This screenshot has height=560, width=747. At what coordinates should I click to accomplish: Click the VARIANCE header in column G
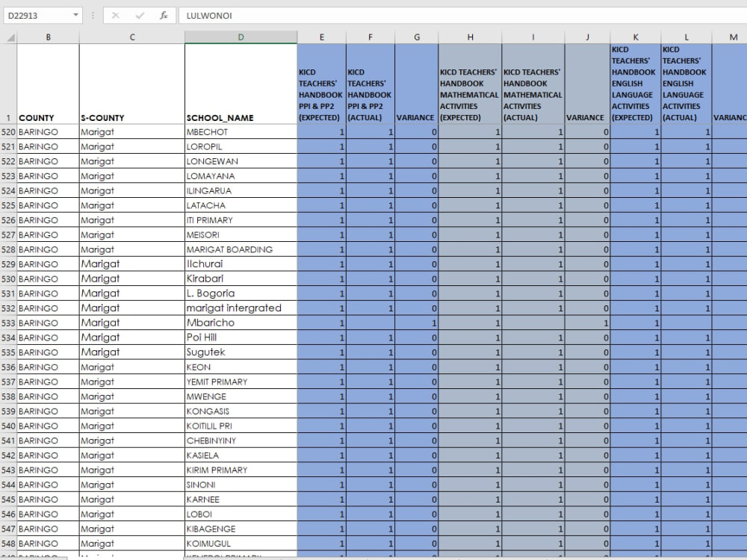click(416, 84)
